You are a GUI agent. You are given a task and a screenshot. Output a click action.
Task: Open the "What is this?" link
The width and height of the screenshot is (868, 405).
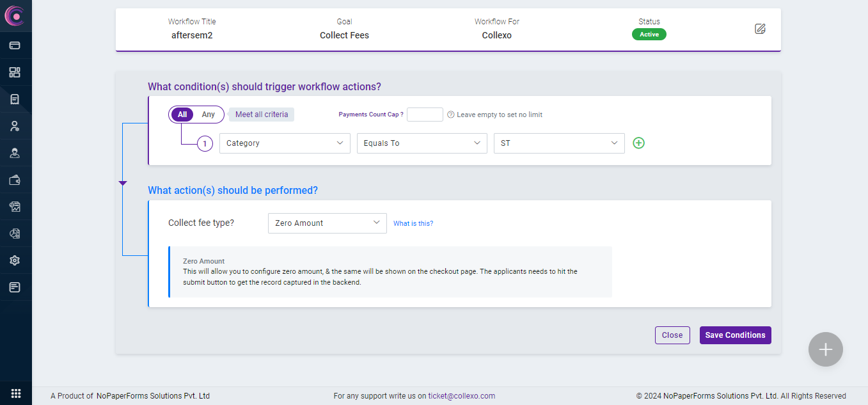tap(413, 223)
